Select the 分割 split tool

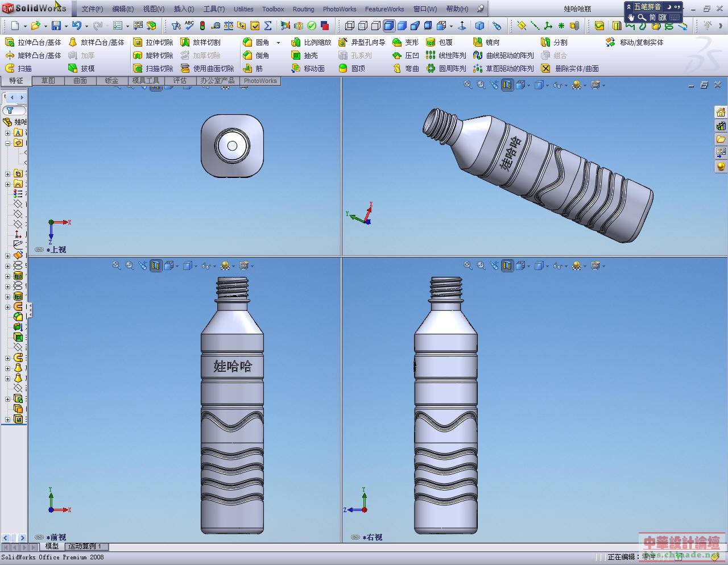pyautogui.click(x=554, y=42)
